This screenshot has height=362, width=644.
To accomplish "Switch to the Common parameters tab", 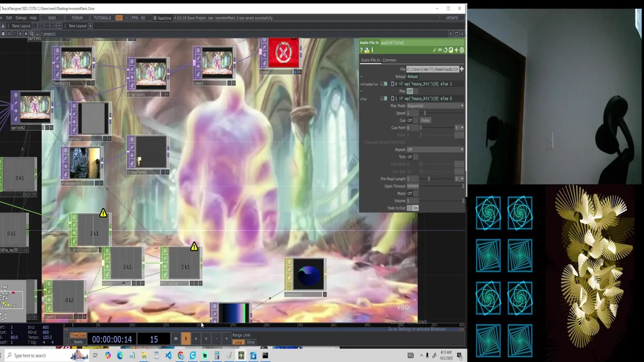I will (x=389, y=60).
